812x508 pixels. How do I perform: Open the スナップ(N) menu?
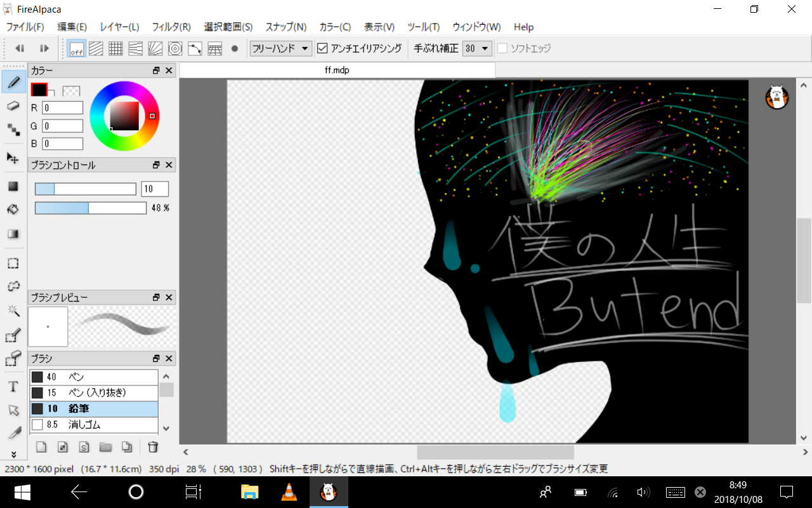pyautogui.click(x=286, y=27)
